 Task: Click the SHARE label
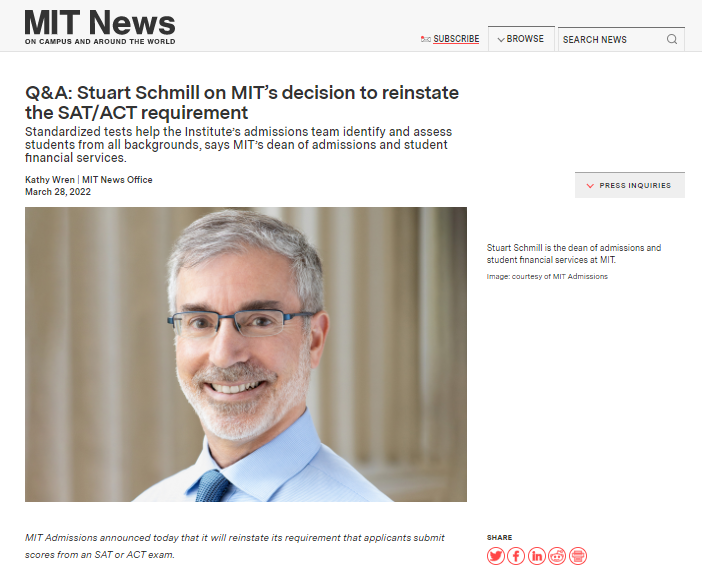tap(499, 538)
